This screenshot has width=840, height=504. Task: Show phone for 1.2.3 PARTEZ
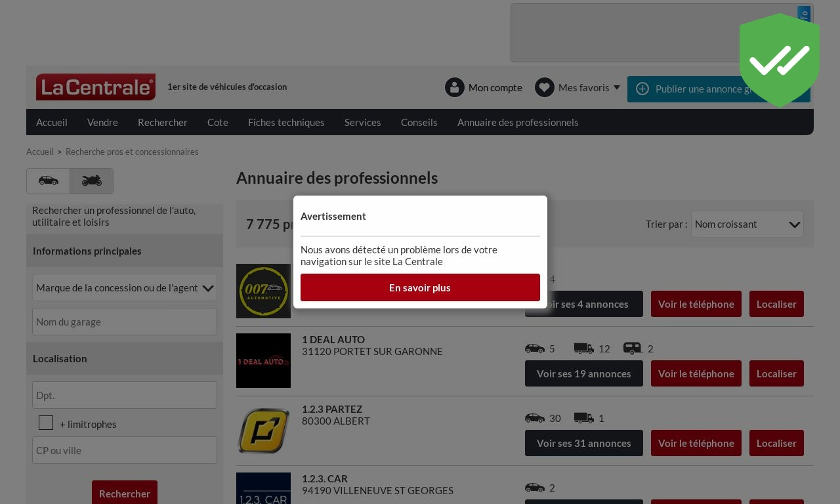point(696,443)
